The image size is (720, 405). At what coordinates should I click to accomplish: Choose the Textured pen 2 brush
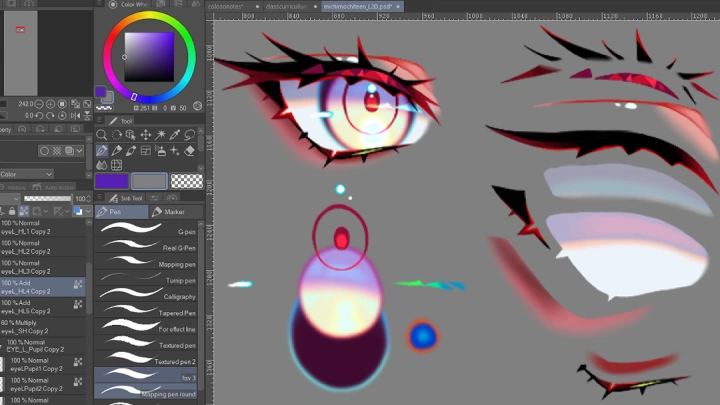pyautogui.click(x=146, y=359)
